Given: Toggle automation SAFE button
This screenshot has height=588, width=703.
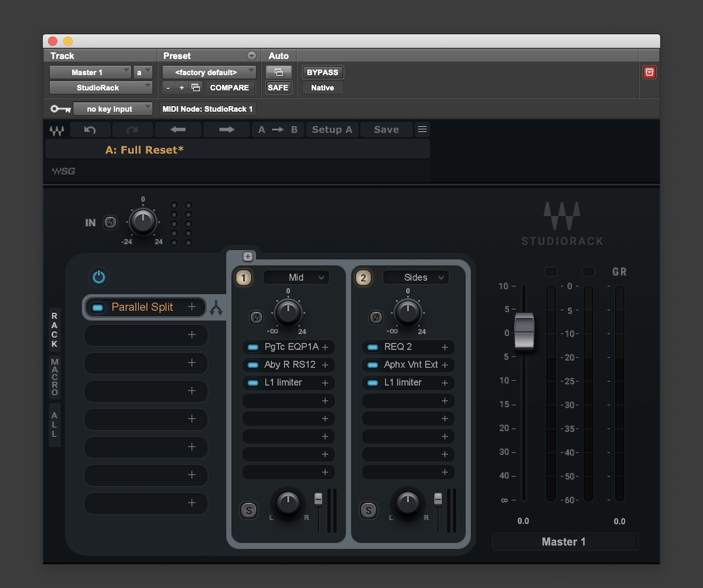Looking at the screenshot, I should coord(278,87).
